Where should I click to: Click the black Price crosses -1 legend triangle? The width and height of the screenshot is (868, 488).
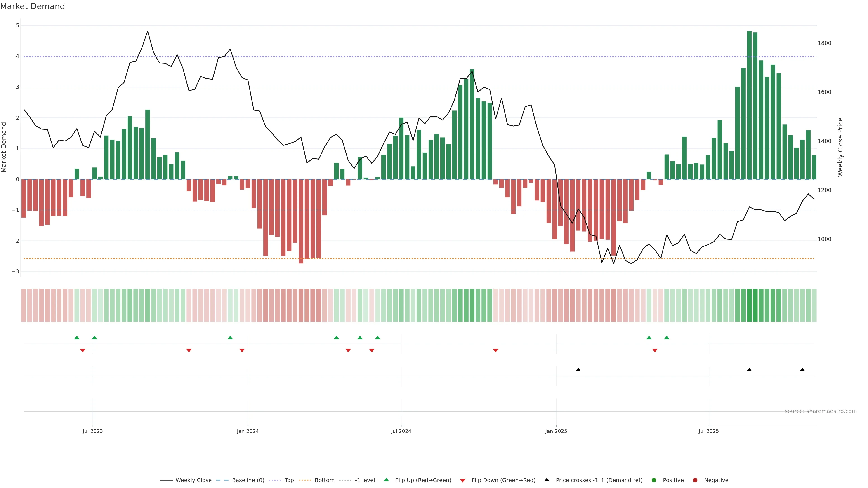click(547, 480)
